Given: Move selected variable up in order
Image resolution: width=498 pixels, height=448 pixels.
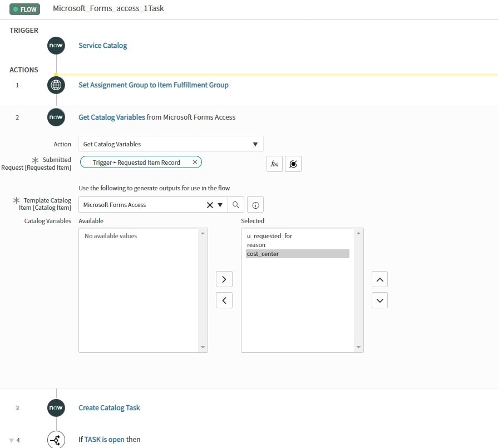Looking at the screenshot, I should (x=380, y=279).
